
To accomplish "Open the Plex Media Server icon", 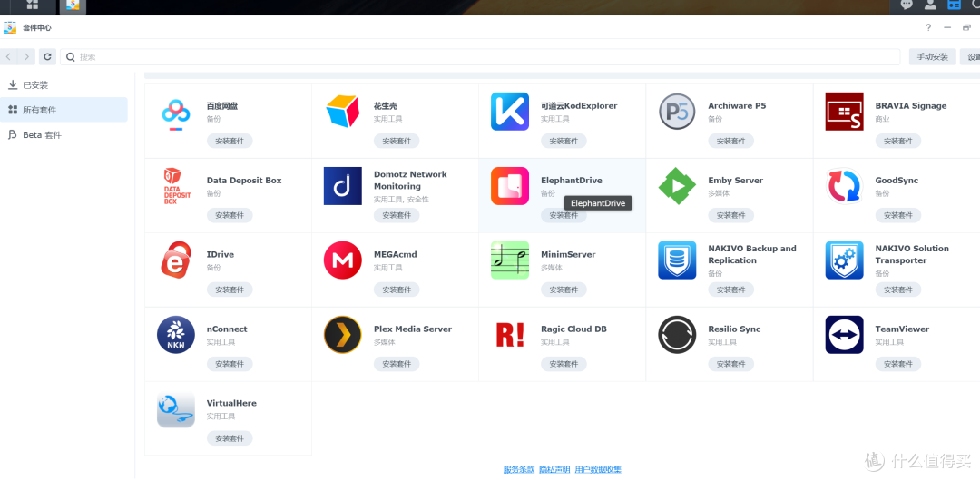I will (342, 335).
